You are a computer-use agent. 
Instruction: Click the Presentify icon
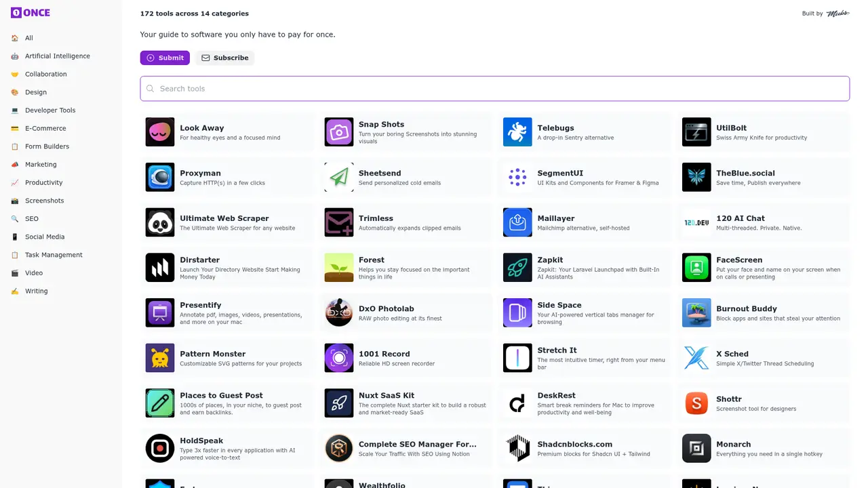(x=160, y=313)
